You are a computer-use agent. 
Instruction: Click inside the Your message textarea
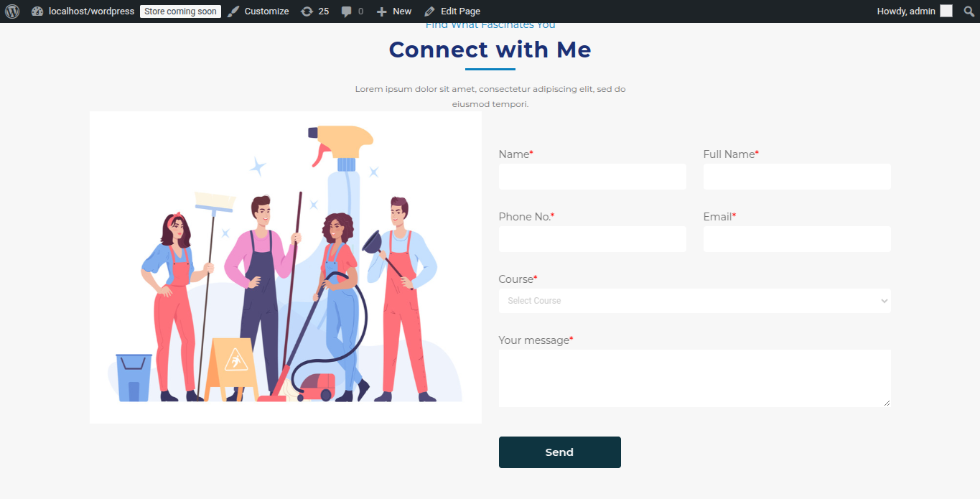pyautogui.click(x=694, y=378)
